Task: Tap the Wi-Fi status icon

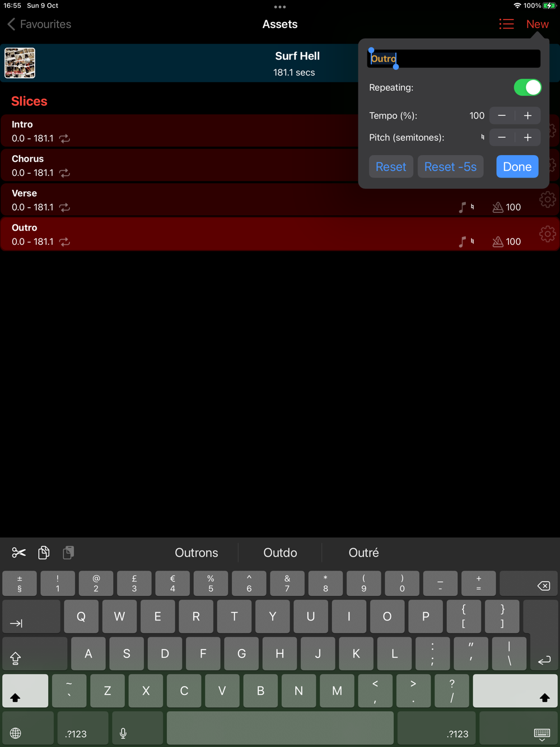Action: coord(517,6)
